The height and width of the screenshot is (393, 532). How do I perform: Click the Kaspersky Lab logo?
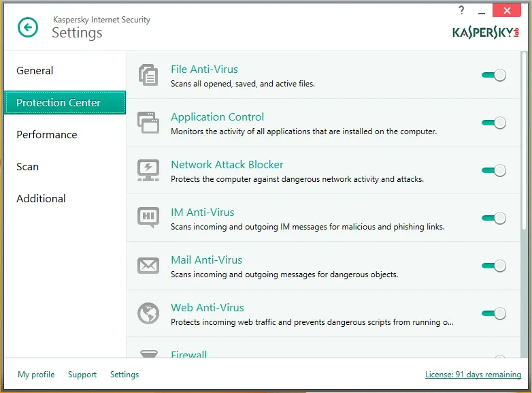(486, 32)
